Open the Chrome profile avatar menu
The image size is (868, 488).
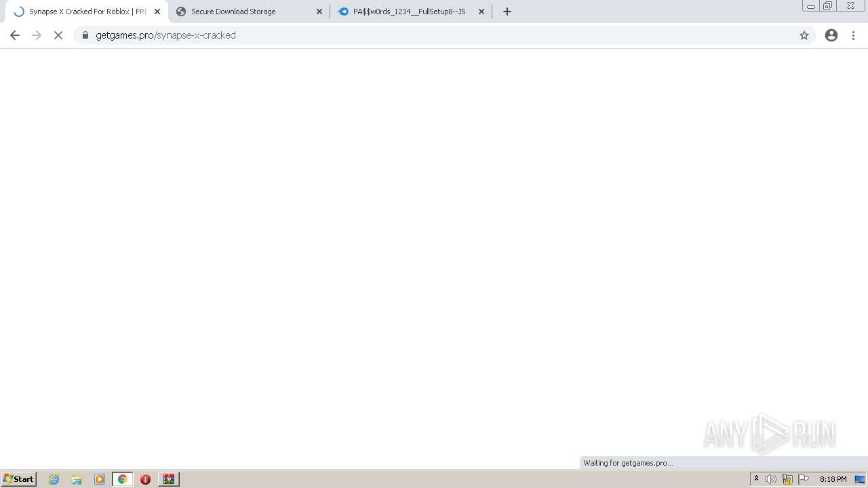tap(831, 35)
